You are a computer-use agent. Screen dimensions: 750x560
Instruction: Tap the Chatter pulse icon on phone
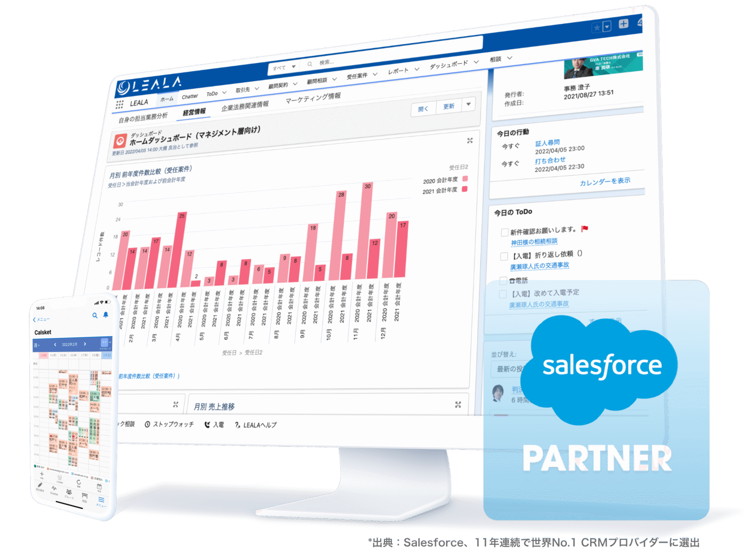pos(54,489)
